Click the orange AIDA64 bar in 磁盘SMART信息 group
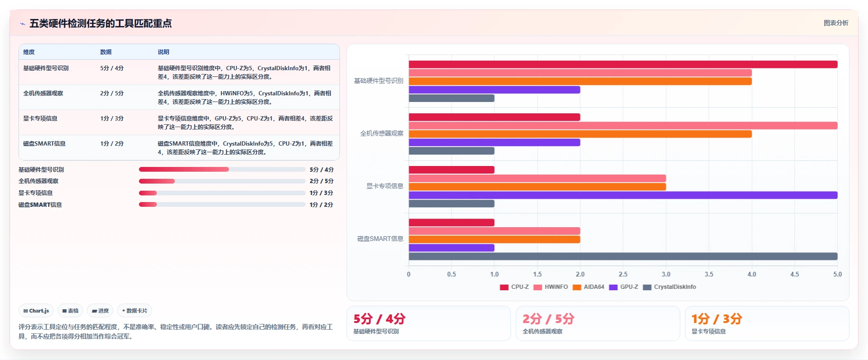Viewport: 868px width, 360px height. (494, 240)
